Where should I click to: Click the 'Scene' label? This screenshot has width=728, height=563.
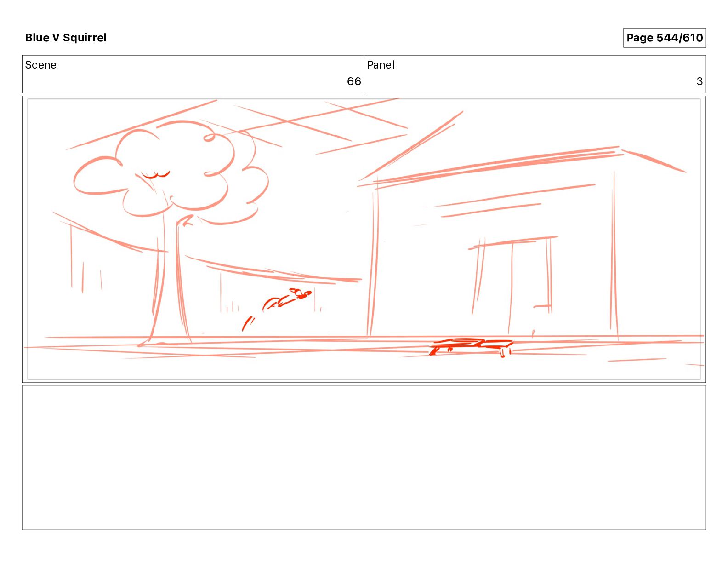coord(40,65)
